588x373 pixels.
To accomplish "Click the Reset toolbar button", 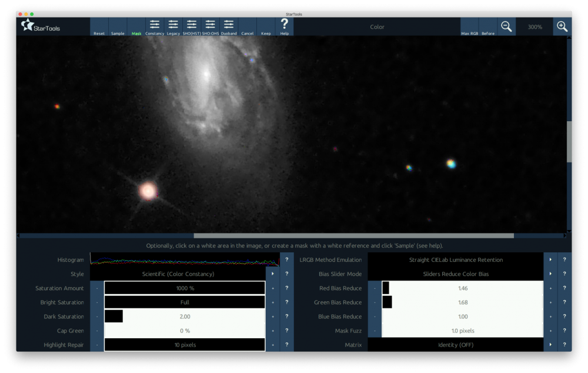I will click(99, 26).
